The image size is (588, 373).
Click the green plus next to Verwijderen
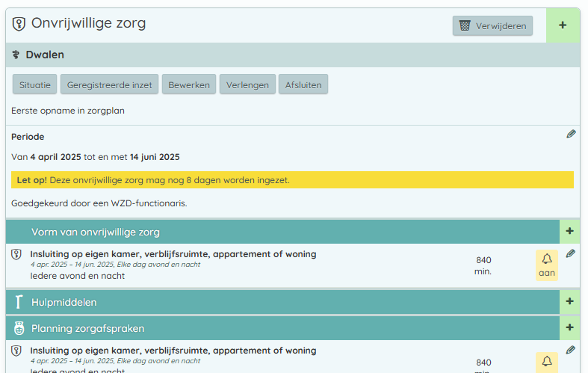point(563,25)
